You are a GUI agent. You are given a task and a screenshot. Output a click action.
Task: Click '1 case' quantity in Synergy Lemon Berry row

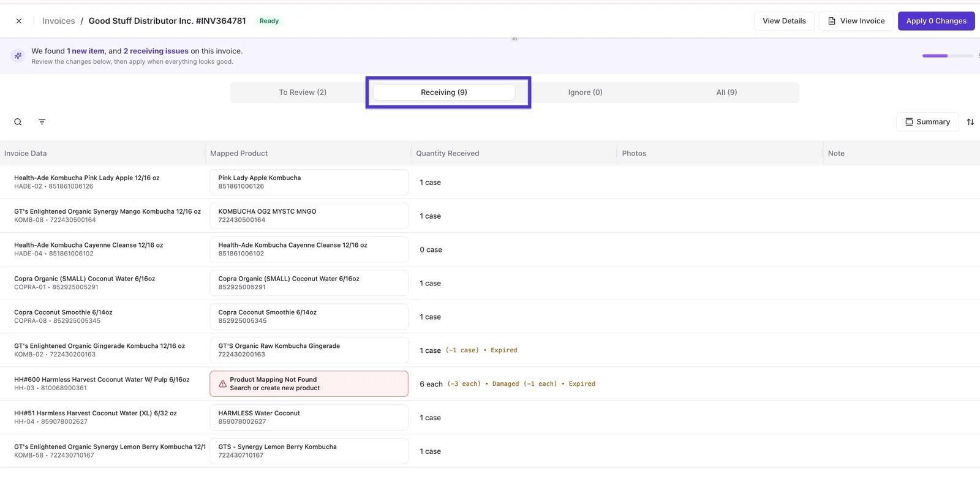430,451
